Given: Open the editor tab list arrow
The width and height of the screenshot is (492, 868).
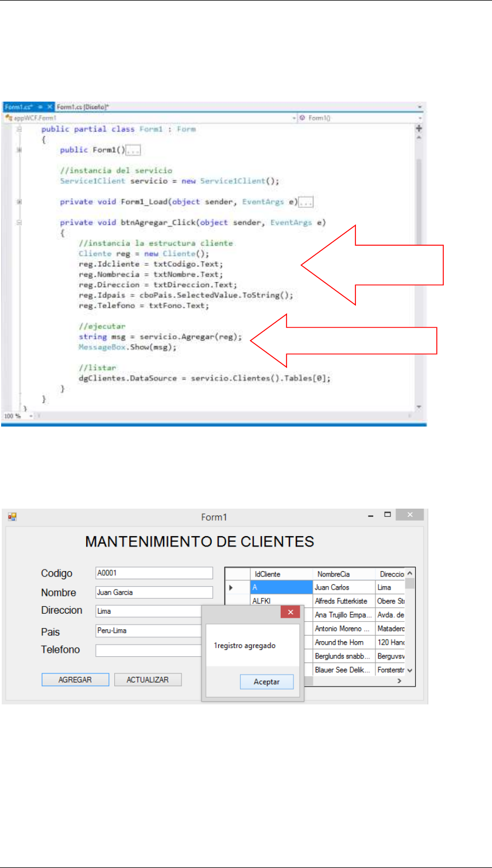Looking at the screenshot, I should click(420, 107).
